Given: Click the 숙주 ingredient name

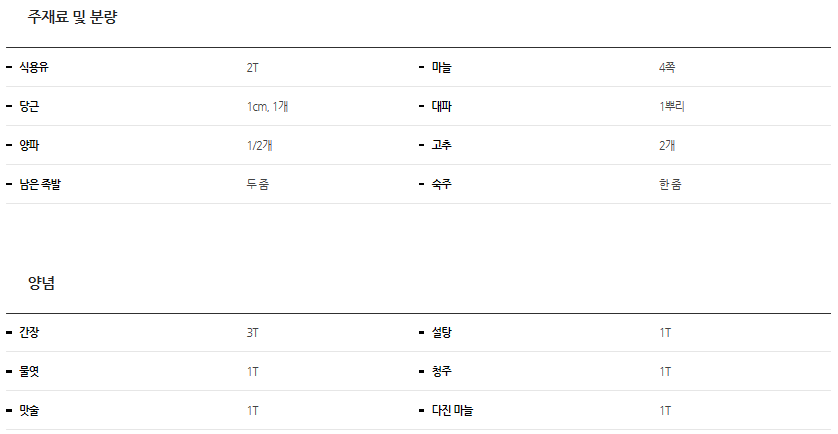Looking at the screenshot, I should pos(441,184).
